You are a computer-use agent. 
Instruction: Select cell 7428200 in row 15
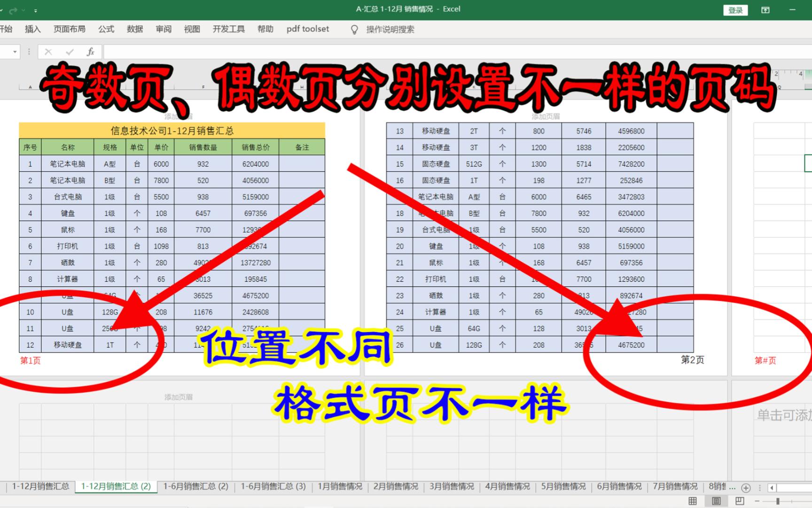pos(631,164)
